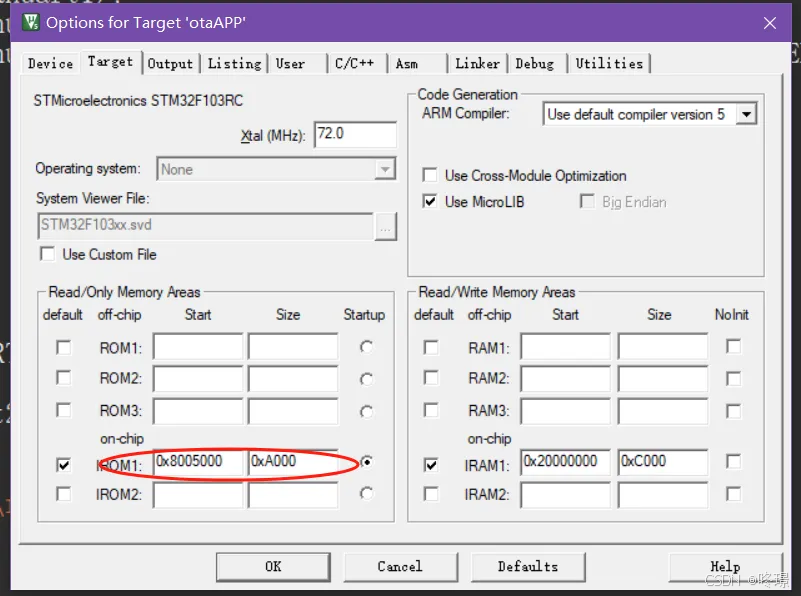Click the ROM1 Size field
Screen dimensions: 801x596
(x=293, y=347)
